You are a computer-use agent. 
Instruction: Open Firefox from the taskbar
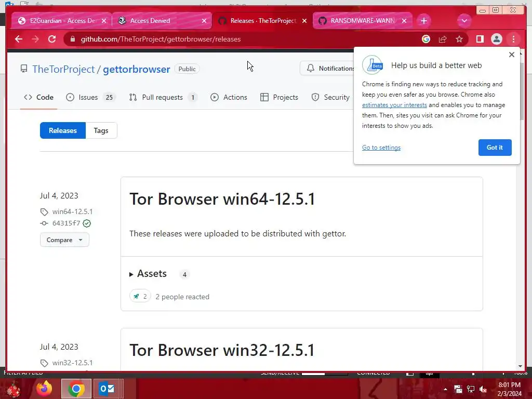[45, 389]
